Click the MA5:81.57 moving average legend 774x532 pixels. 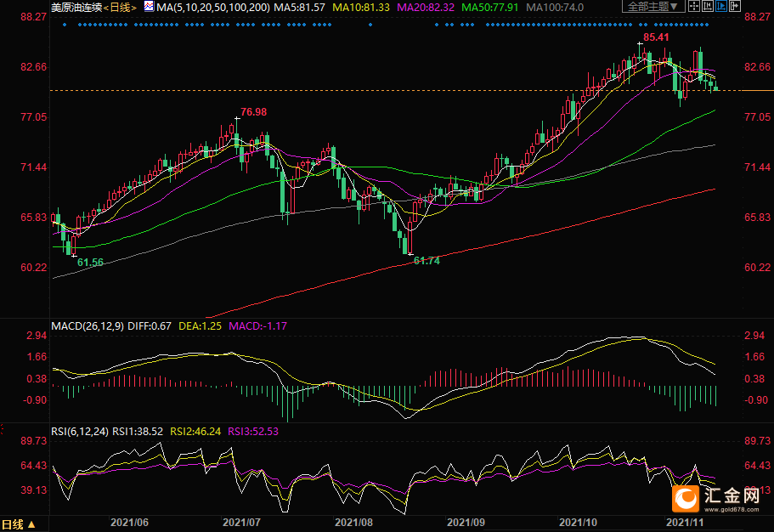(x=300, y=7)
